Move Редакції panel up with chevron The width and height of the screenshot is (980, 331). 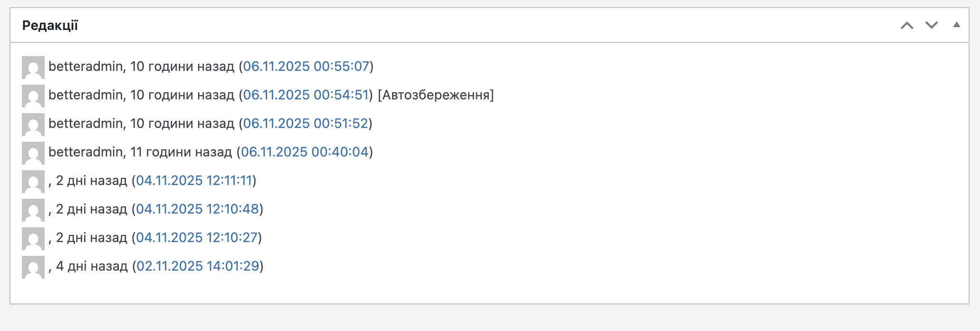(907, 25)
